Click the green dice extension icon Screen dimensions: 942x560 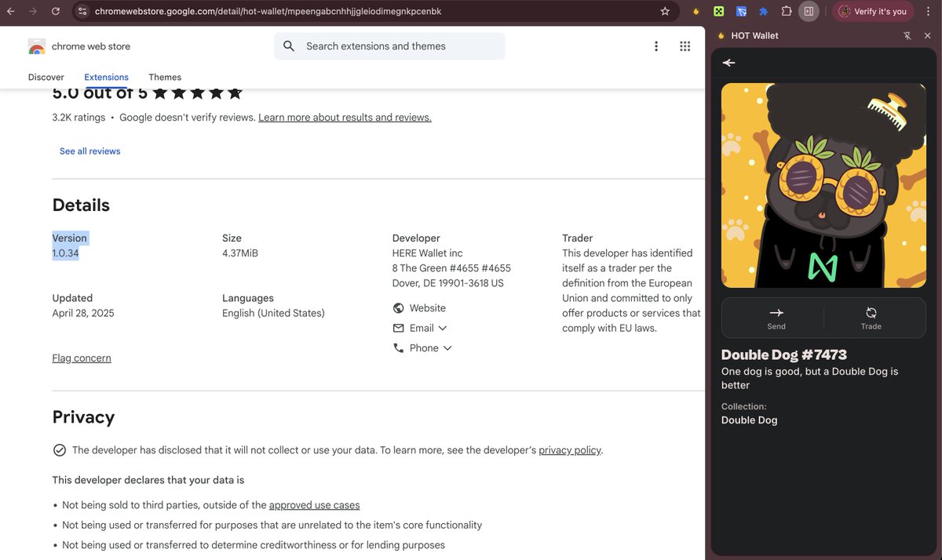tap(718, 11)
